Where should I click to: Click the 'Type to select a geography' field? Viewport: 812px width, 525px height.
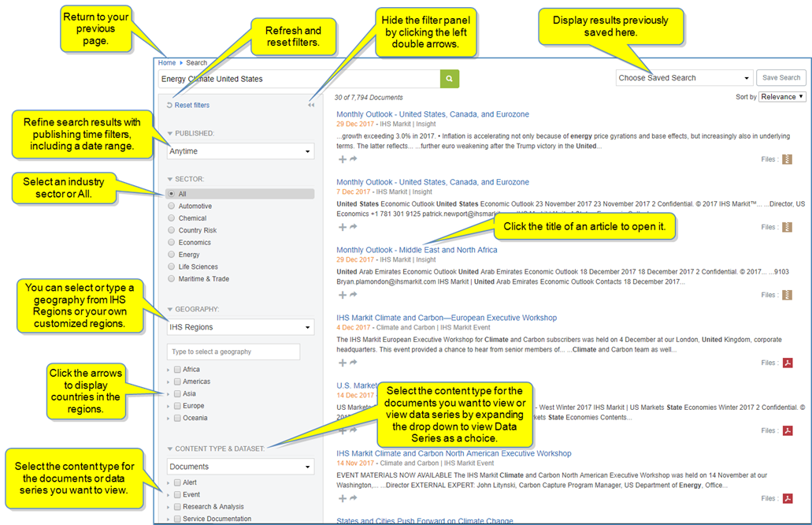pyautogui.click(x=233, y=352)
